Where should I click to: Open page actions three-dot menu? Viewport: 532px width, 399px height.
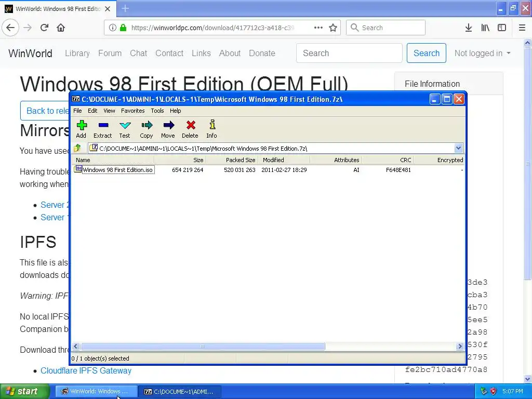click(x=318, y=28)
